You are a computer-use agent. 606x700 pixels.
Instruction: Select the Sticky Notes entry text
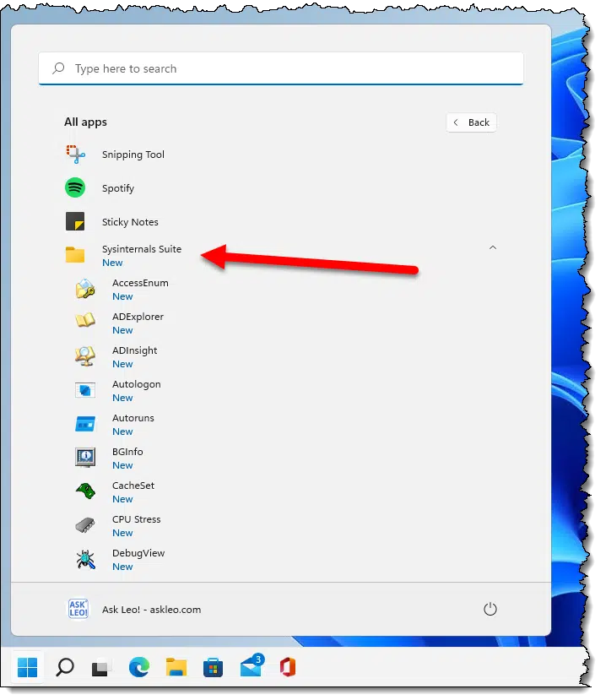pyautogui.click(x=130, y=222)
